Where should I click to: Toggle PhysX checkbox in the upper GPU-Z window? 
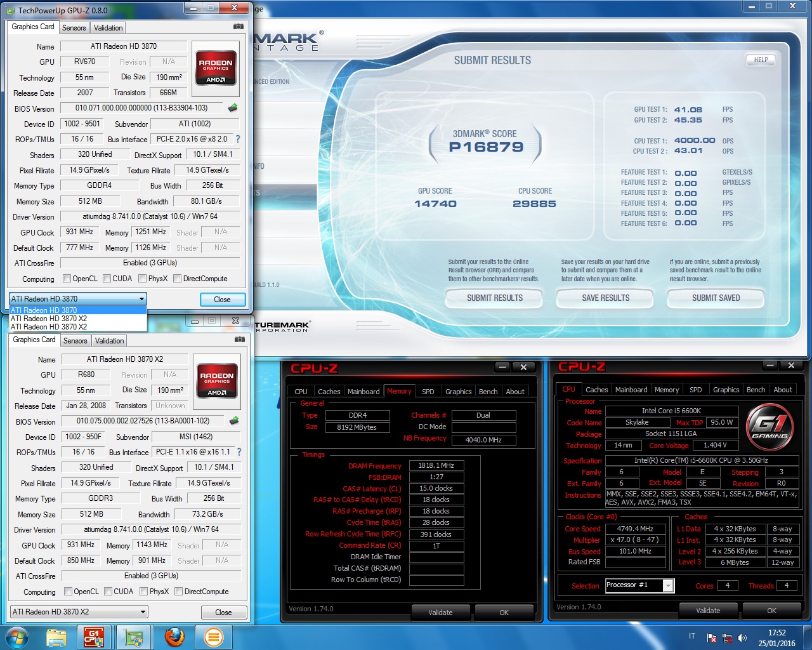click(x=143, y=278)
